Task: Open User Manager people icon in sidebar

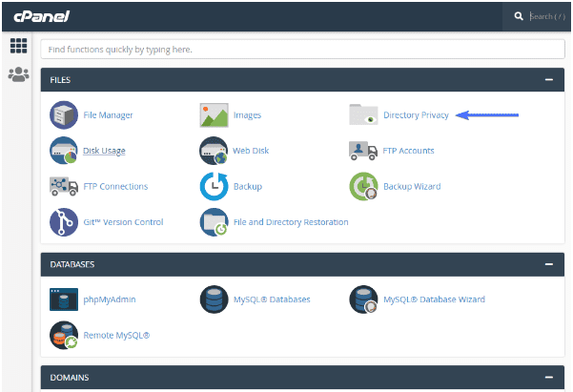Action: (18, 74)
